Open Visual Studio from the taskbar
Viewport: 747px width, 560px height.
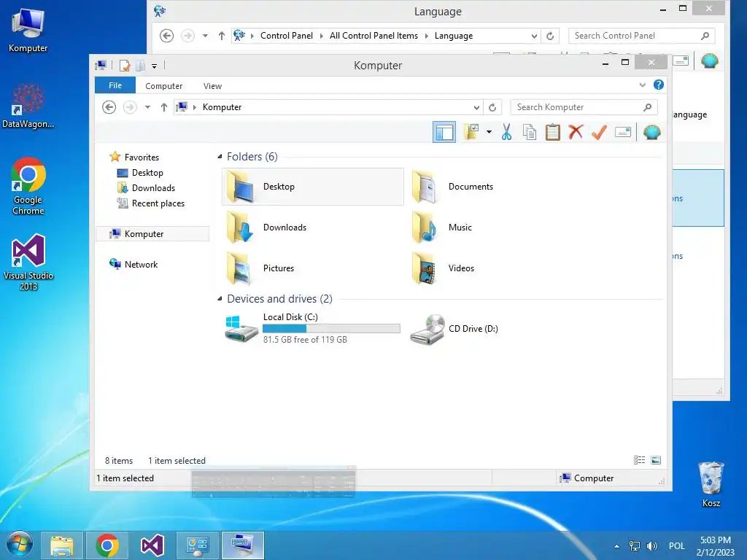coord(152,545)
